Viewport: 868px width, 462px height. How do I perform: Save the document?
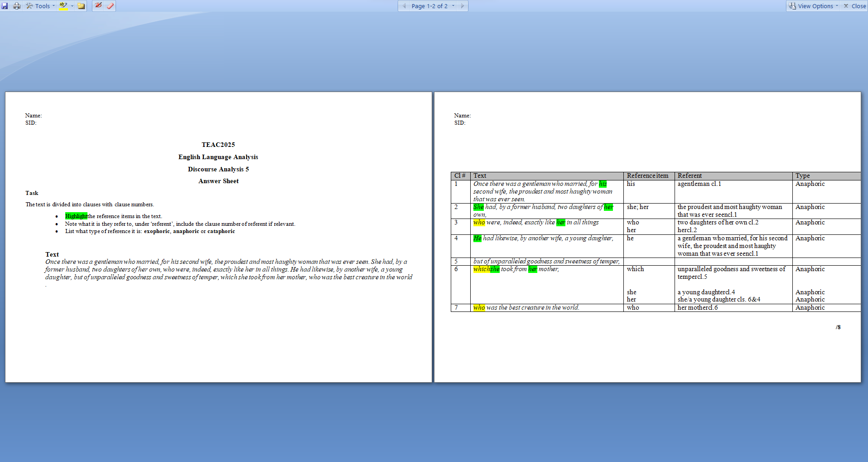[5, 6]
